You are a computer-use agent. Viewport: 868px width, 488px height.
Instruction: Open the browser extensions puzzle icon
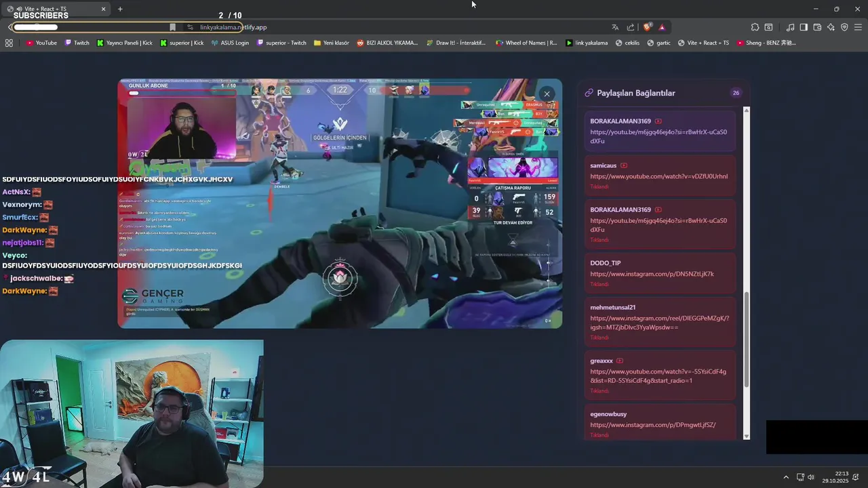coord(755,27)
